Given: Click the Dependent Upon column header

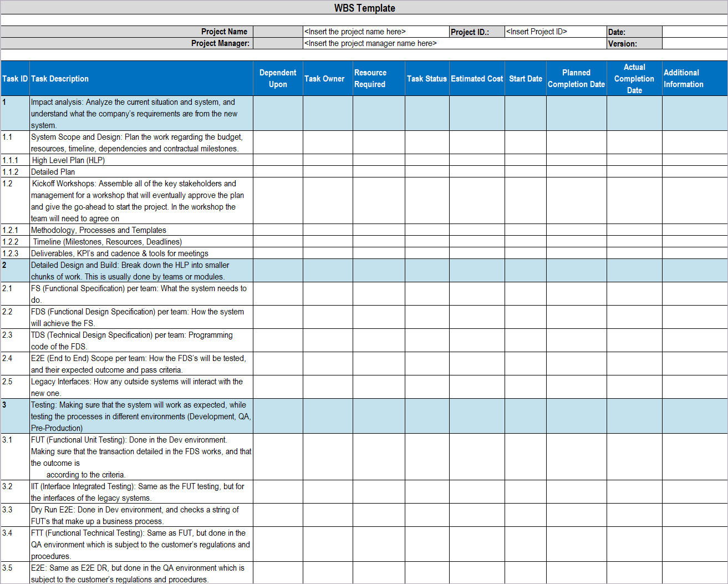Looking at the screenshot, I should [x=277, y=78].
